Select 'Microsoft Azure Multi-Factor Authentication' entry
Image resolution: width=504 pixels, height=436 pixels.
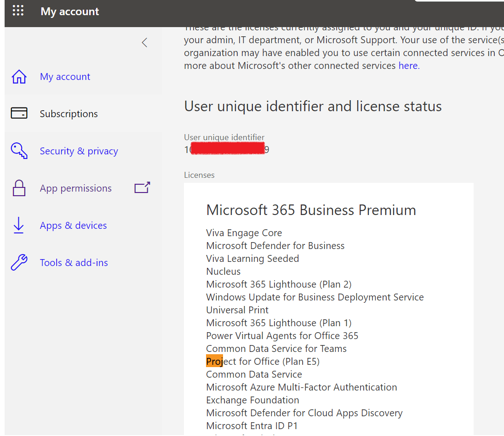coord(302,387)
